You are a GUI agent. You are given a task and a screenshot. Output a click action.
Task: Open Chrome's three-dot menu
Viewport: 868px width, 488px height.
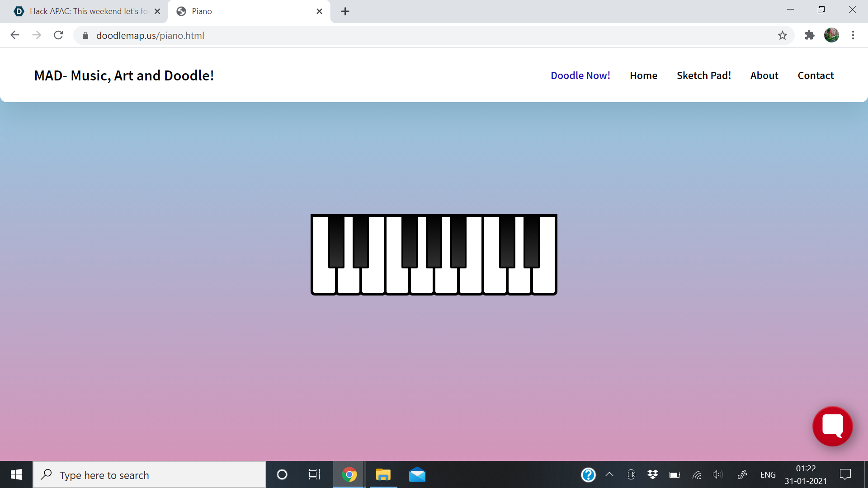(853, 35)
